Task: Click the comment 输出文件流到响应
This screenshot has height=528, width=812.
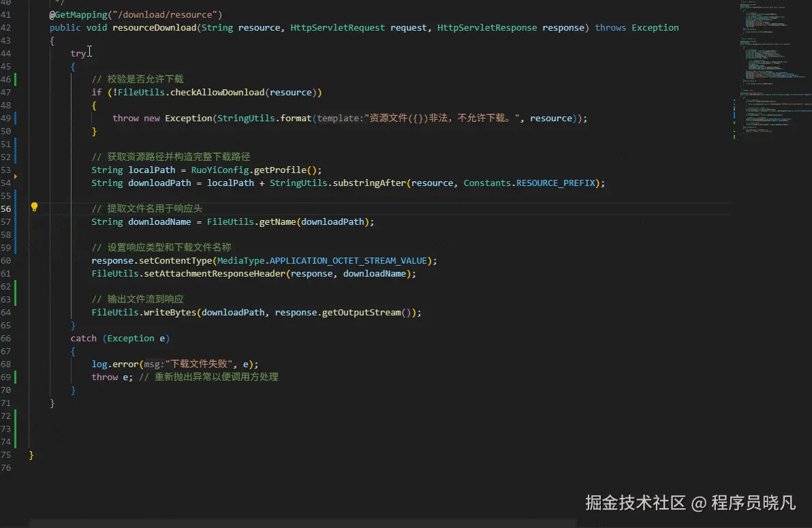Action: point(138,300)
